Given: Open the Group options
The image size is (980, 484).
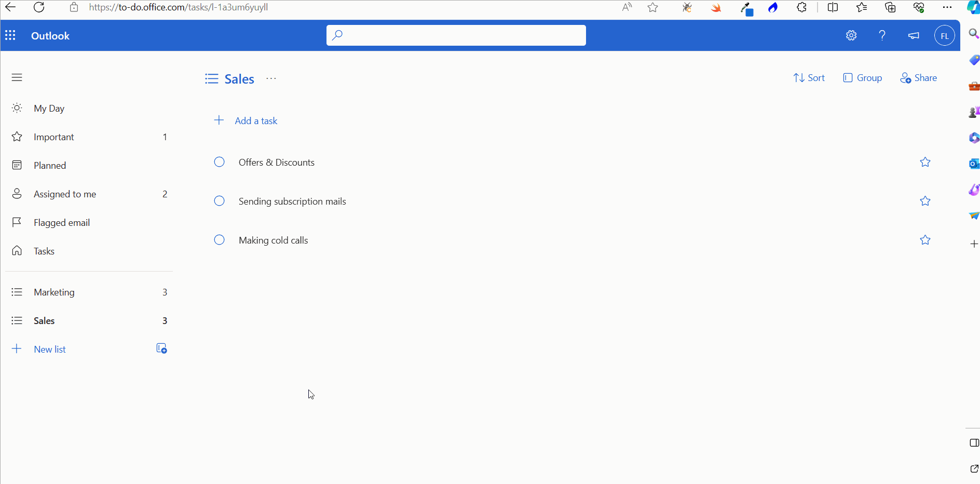Looking at the screenshot, I should tap(863, 77).
